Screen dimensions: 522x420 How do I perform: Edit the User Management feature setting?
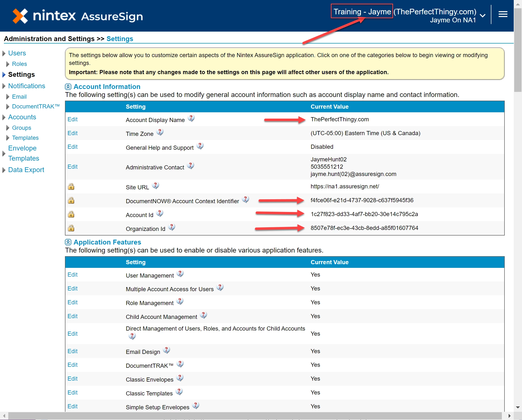tap(72, 275)
